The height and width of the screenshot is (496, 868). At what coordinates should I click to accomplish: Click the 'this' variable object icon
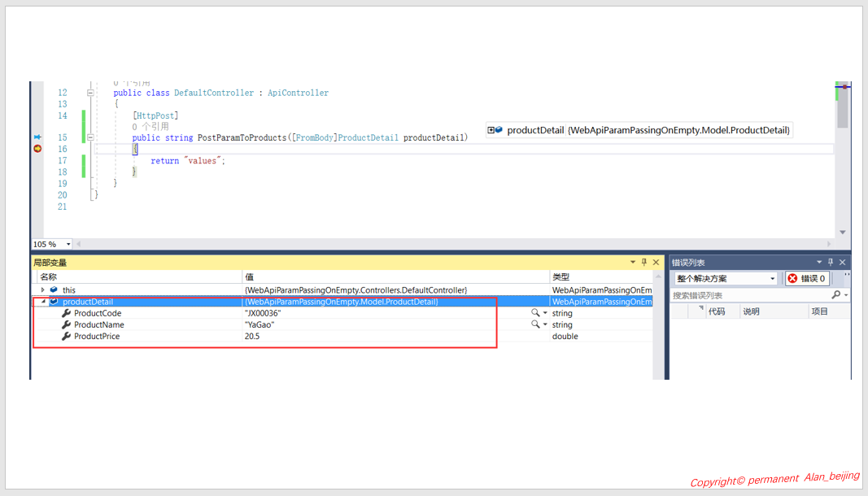(54, 289)
